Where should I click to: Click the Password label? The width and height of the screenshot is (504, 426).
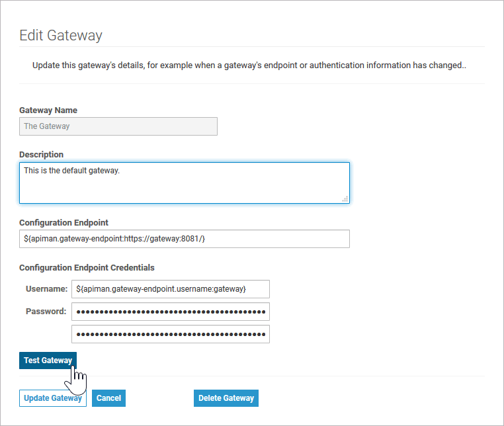(x=46, y=312)
